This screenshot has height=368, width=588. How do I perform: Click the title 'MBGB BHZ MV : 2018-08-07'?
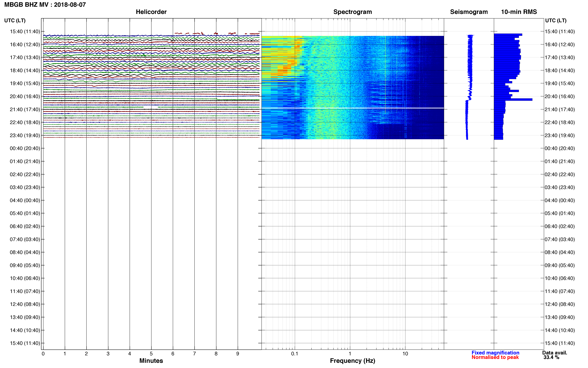[45, 5]
